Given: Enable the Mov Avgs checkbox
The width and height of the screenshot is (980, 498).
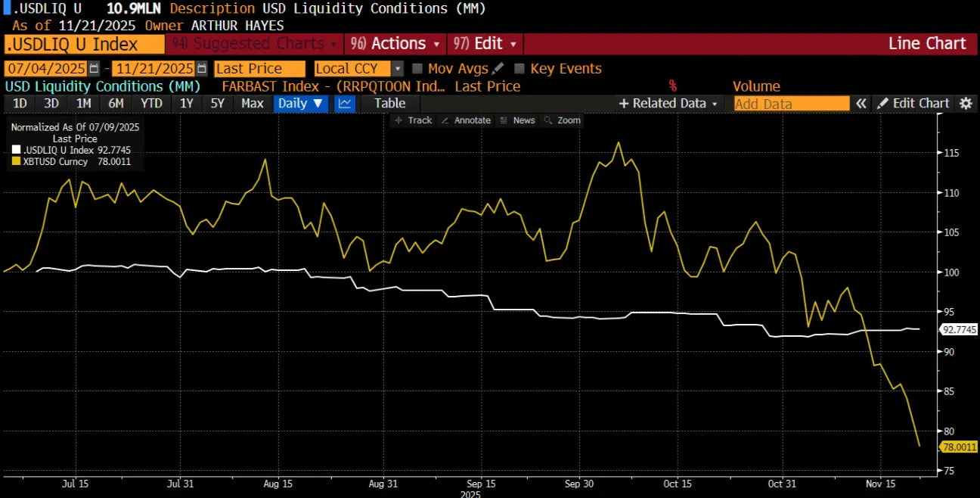Looking at the screenshot, I should pos(417,69).
